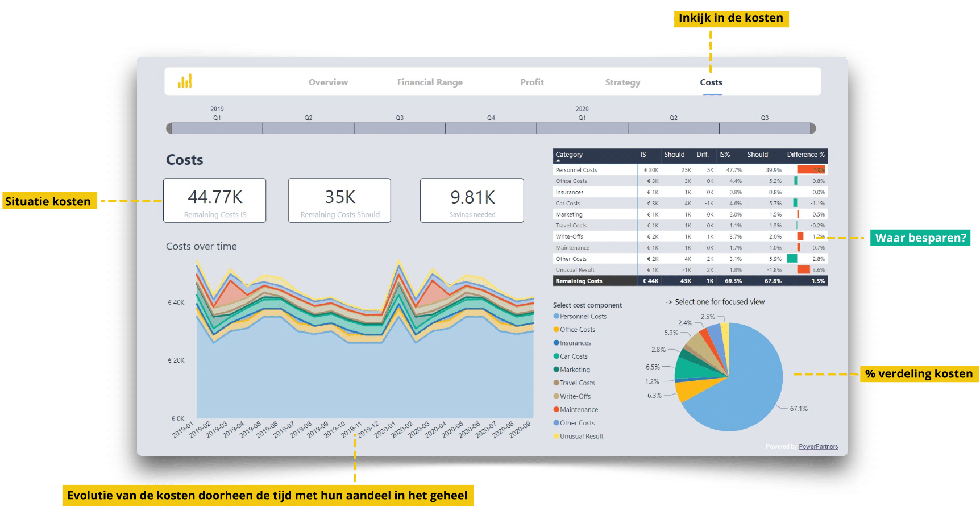
Task: Sort table by IS column header
Action: [643, 155]
